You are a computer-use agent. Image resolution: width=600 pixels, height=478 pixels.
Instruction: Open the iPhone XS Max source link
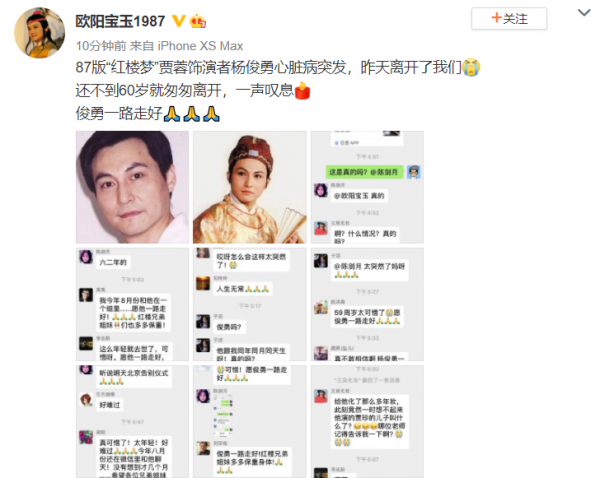coord(201,46)
